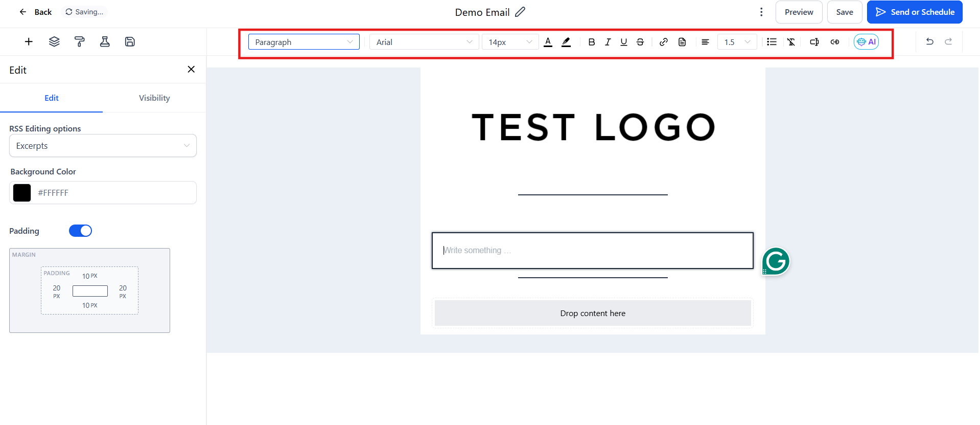Toggle the Padding switch off
The image size is (980, 425).
click(80, 231)
